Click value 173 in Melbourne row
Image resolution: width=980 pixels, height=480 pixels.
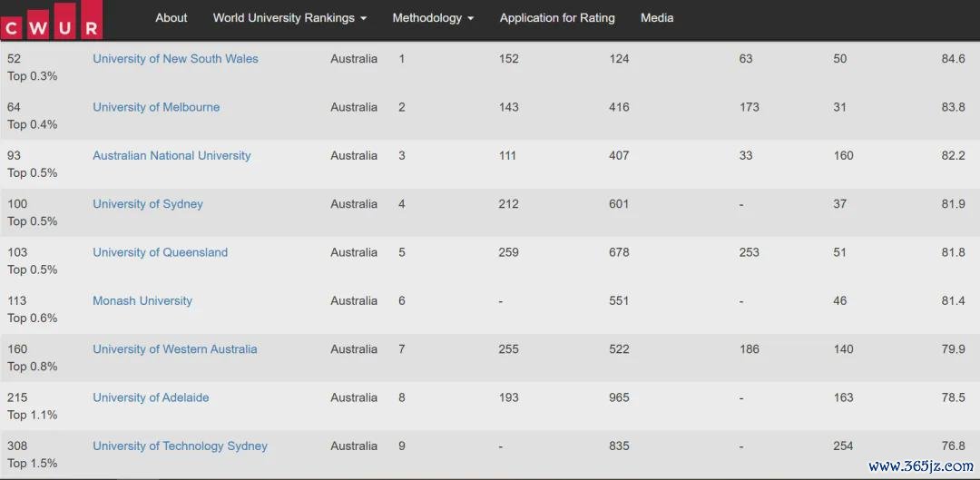point(749,107)
